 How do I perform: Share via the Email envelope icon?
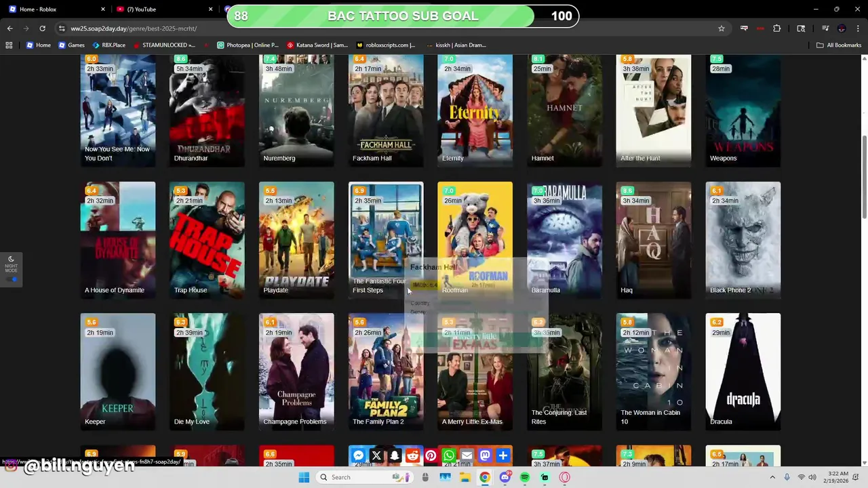click(467, 455)
